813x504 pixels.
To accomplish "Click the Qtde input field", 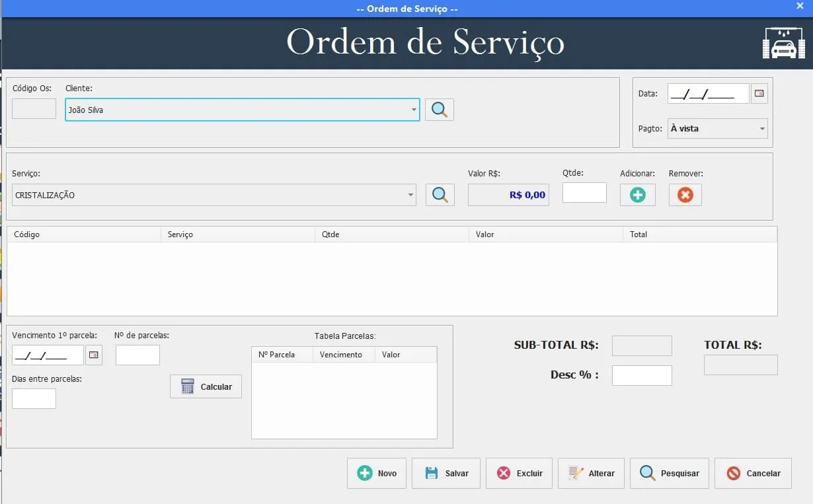I will pos(584,193).
